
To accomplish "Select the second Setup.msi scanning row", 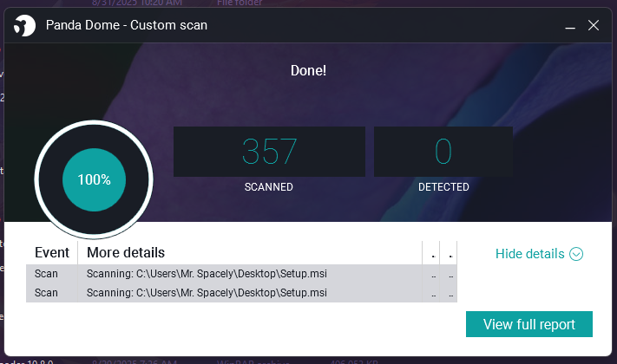I will click(241, 293).
